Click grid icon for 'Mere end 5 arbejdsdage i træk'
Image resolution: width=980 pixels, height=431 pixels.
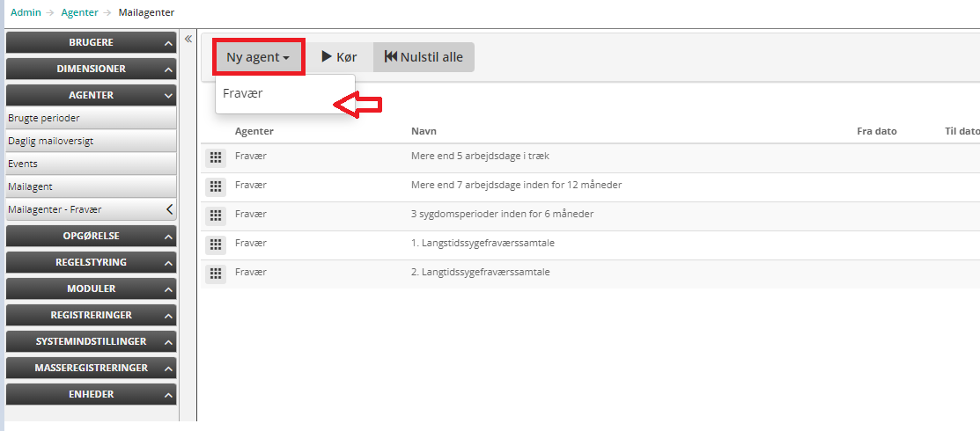click(214, 157)
